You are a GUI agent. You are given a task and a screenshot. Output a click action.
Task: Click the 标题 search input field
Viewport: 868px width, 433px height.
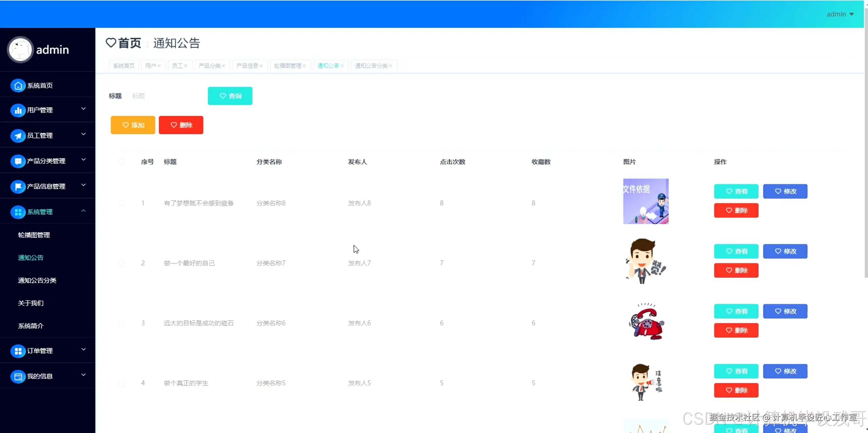pos(163,96)
